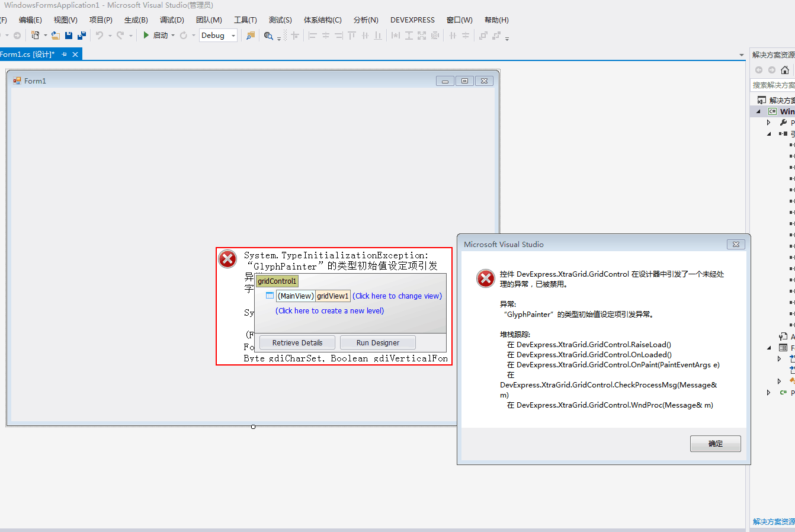Toggle the pin on the Form1.cs tab
Image resolution: width=795 pixels, height=532 pixels.
coord(65,55)
